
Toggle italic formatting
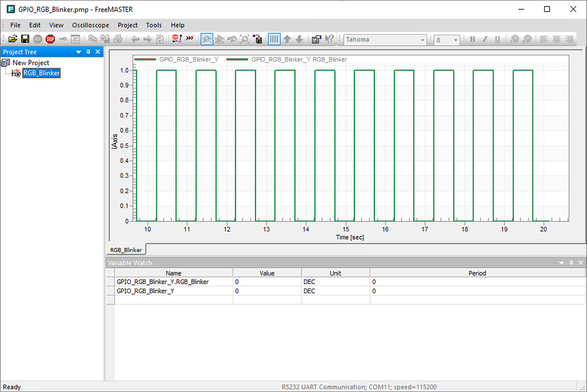click(x=485, y=39)
